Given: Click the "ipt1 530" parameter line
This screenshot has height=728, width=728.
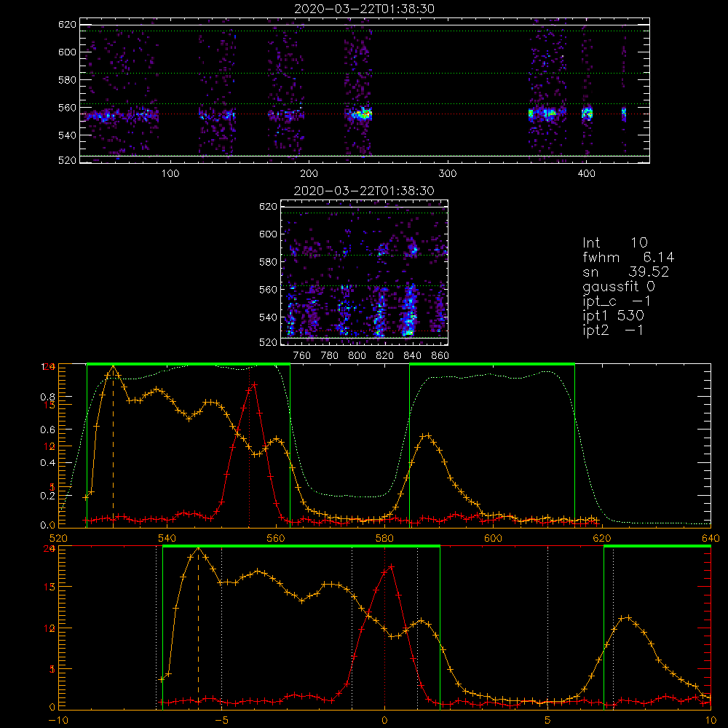Looking at the screenshot, I should (x=613, y=316).
